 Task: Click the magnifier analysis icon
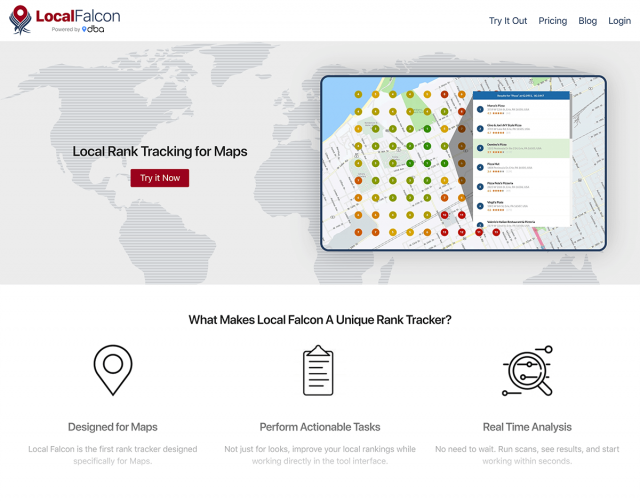click(527, 371)
